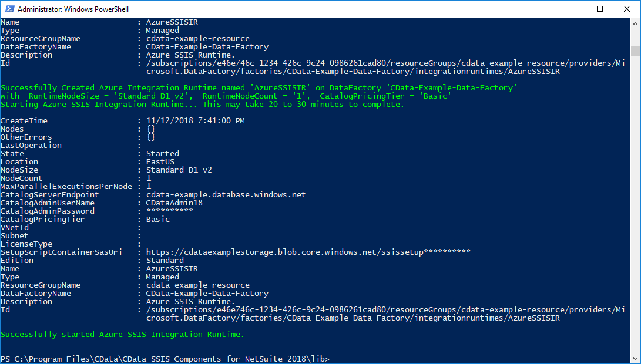Image resolution: width=641 pixels, height=364 pixels.
Task: Click the Administrator: Windows PowerShell title text
Action: pyautogui.click(x=73, y=9)
